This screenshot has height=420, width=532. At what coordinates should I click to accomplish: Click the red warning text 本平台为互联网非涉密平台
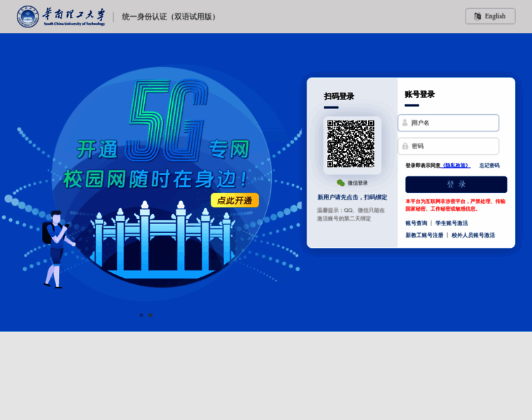[455, 205]
